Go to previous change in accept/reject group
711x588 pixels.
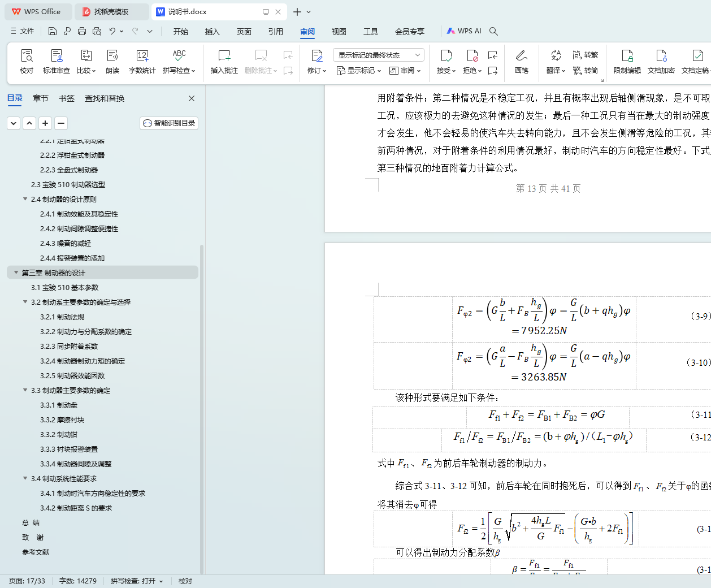[493, 55]
